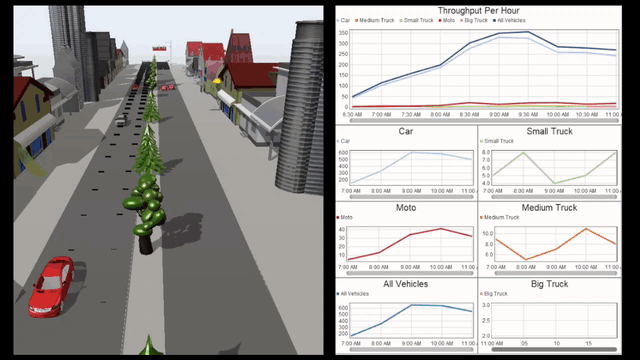Click the Small Truck chart legend label
Screen dimensions: 640x360
(x=499, y=141)
